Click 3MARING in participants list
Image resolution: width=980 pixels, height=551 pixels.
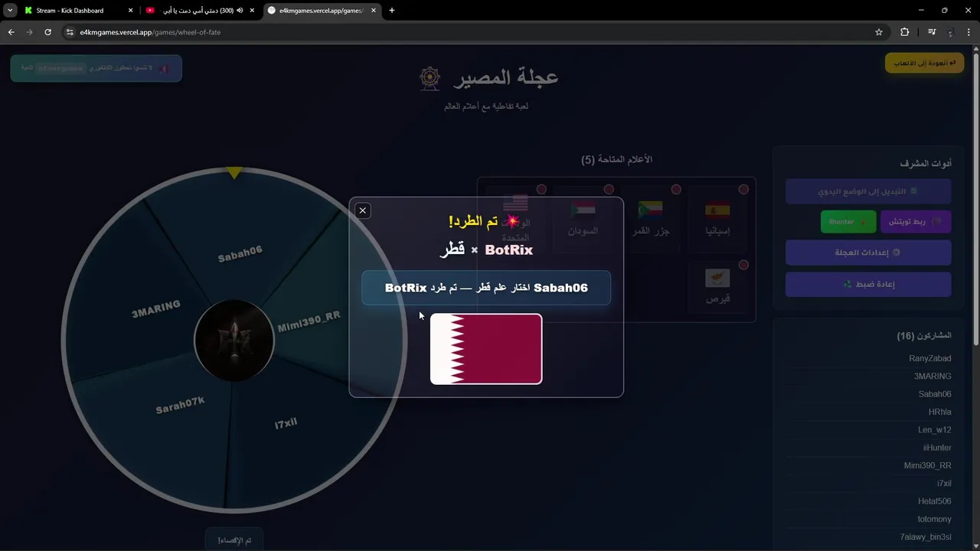coord(932,376)
